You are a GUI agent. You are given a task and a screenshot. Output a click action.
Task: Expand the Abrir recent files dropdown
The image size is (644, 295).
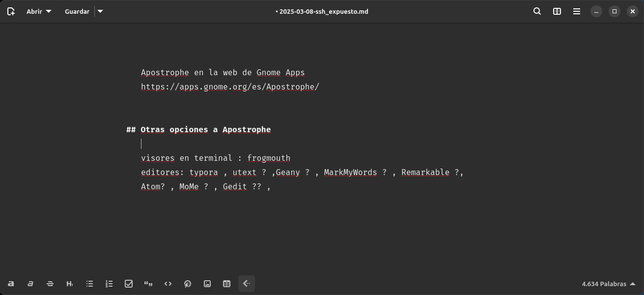click(x=39, y=11)
